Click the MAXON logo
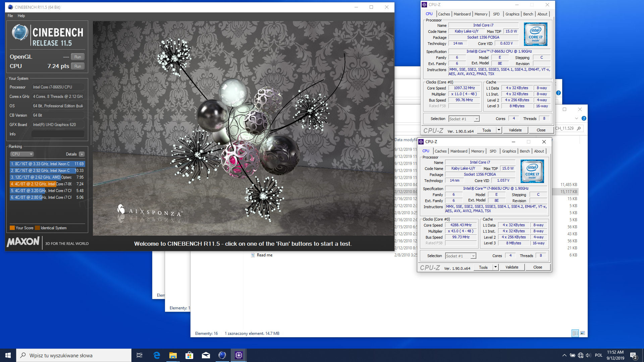This screenshot has width=644, height=362. tap(23, 242)
